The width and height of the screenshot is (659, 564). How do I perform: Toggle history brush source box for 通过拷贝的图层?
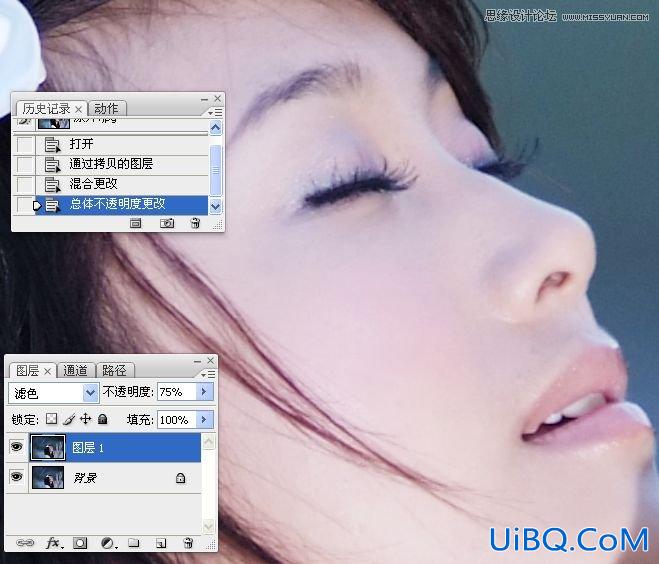coord(25,164)
